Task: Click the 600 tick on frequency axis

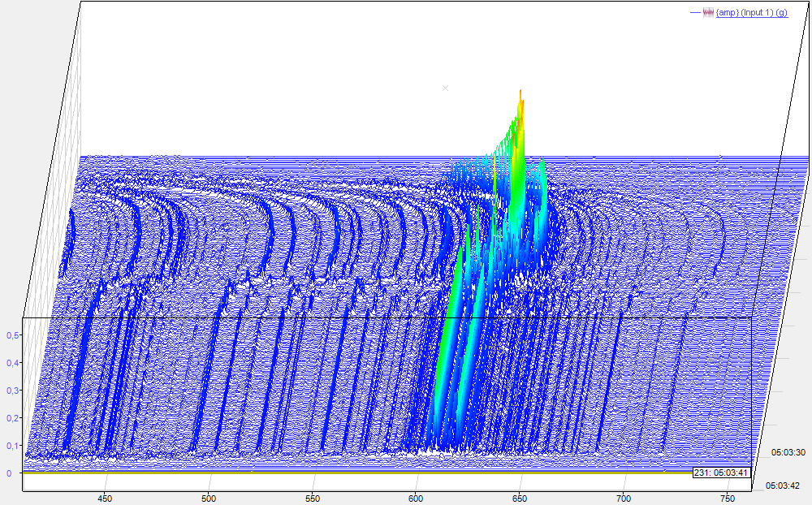Action: click(416, 499)
